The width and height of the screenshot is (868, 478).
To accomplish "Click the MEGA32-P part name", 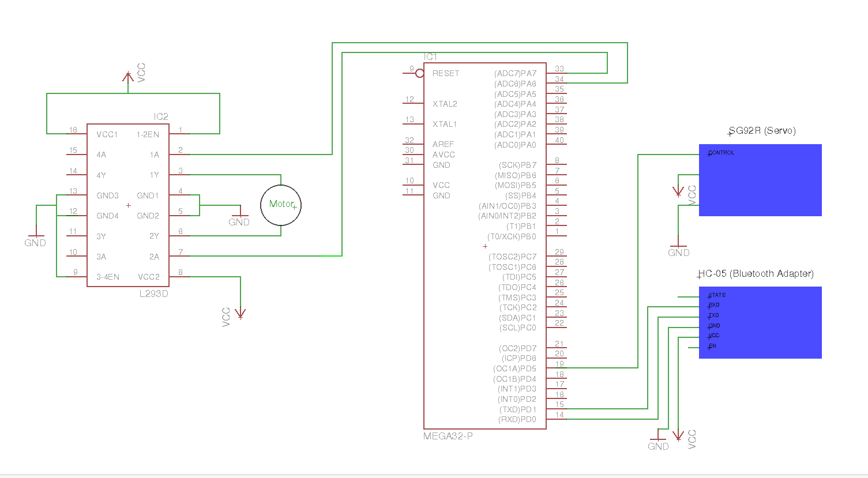I will [x=448, y=436].
